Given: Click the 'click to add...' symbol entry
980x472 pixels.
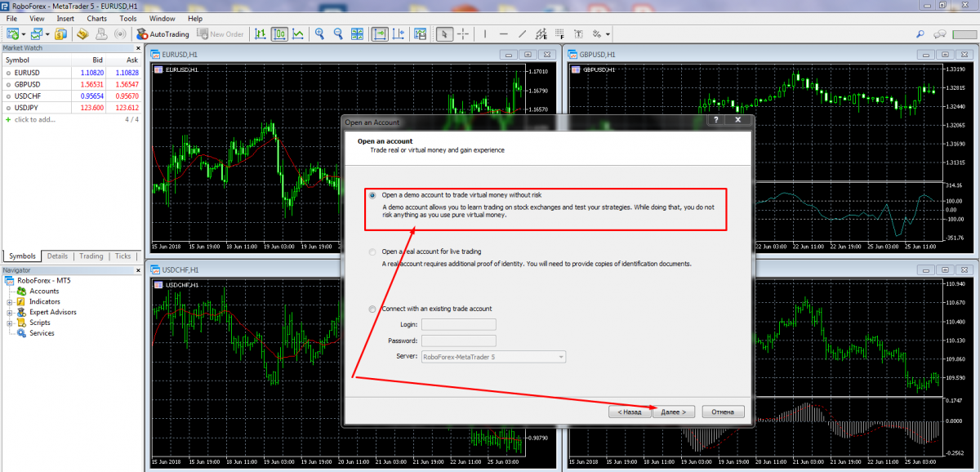Looking at the screenshot, I should click(34, 119).
